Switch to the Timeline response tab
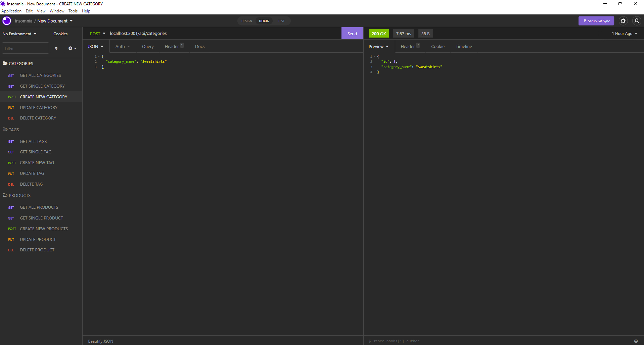The height and width of the screenshot is (345, 644). (x=463, y=46)
